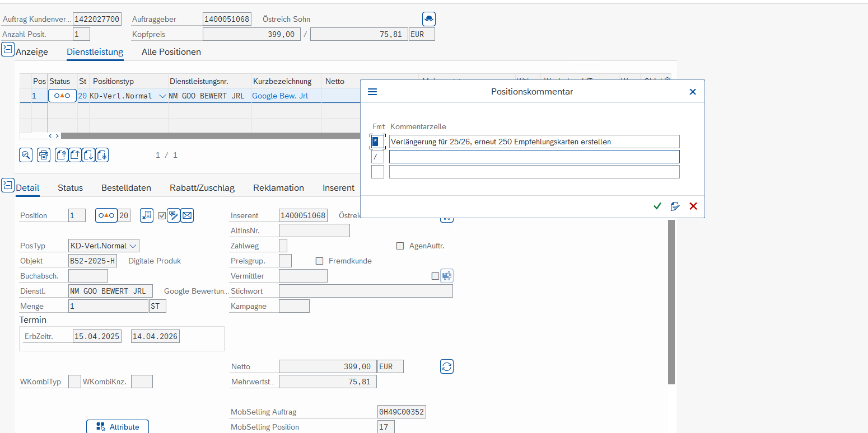Open the Rabatt/Zuschlag tab
The image size is (868, 433).
(202, 187)
